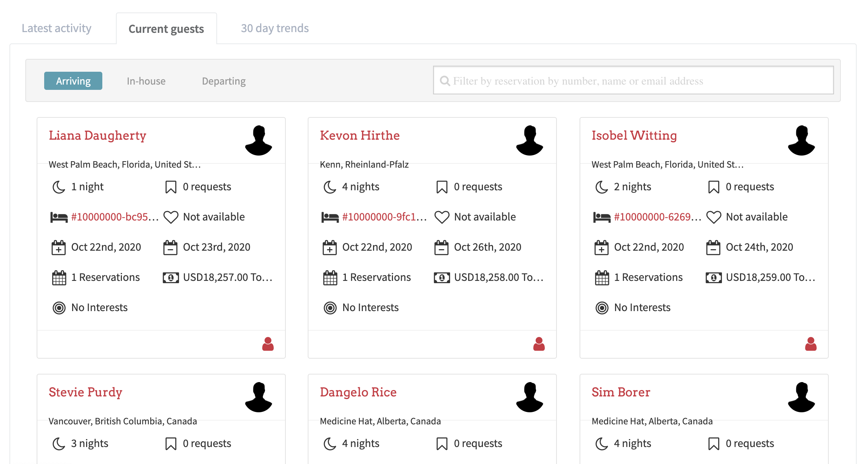Show Departing guests
The image size is (868, 464).
pos(224,81)
